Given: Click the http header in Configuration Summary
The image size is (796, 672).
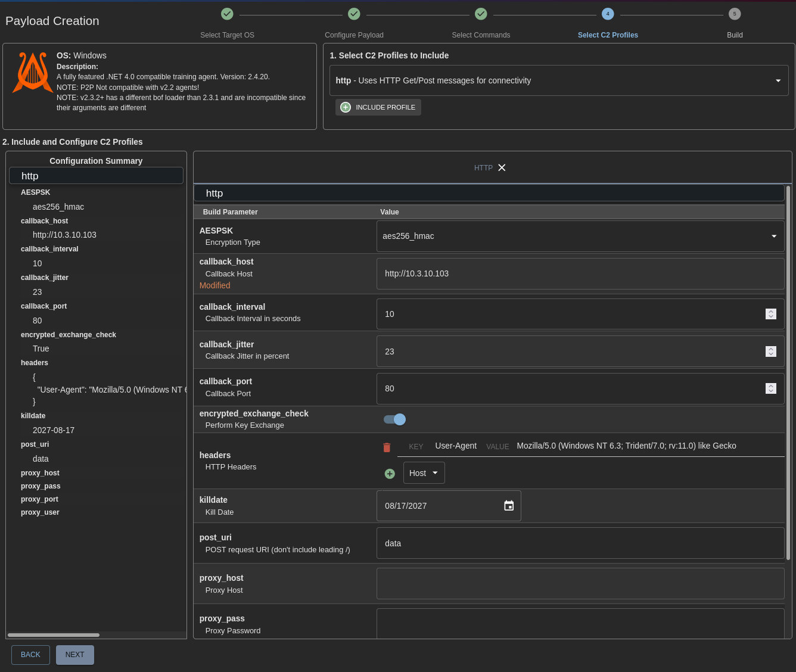Looking at the screenshot, I should click(96, 176).
